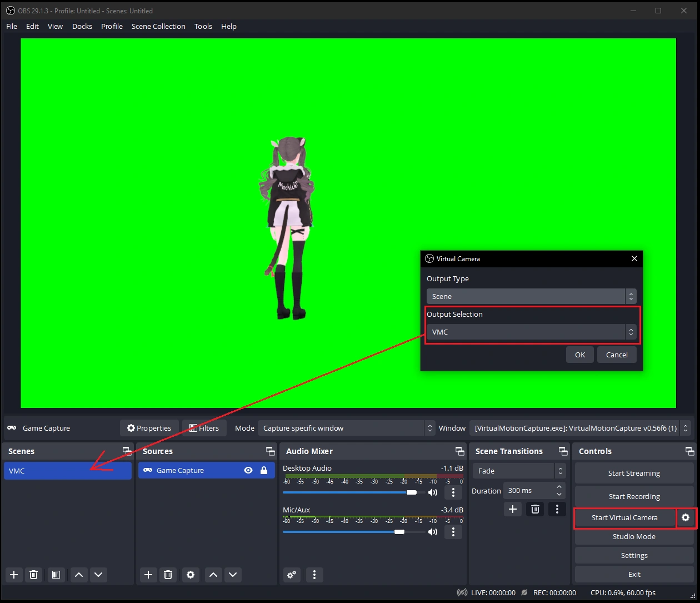Toggle Studio Mode

[634, 536]
